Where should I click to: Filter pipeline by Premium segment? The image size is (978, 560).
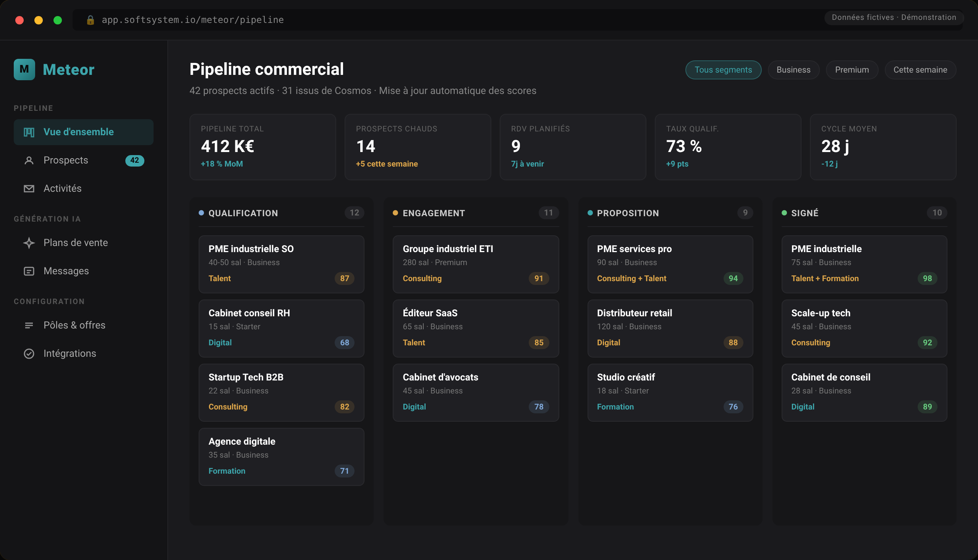852,70
